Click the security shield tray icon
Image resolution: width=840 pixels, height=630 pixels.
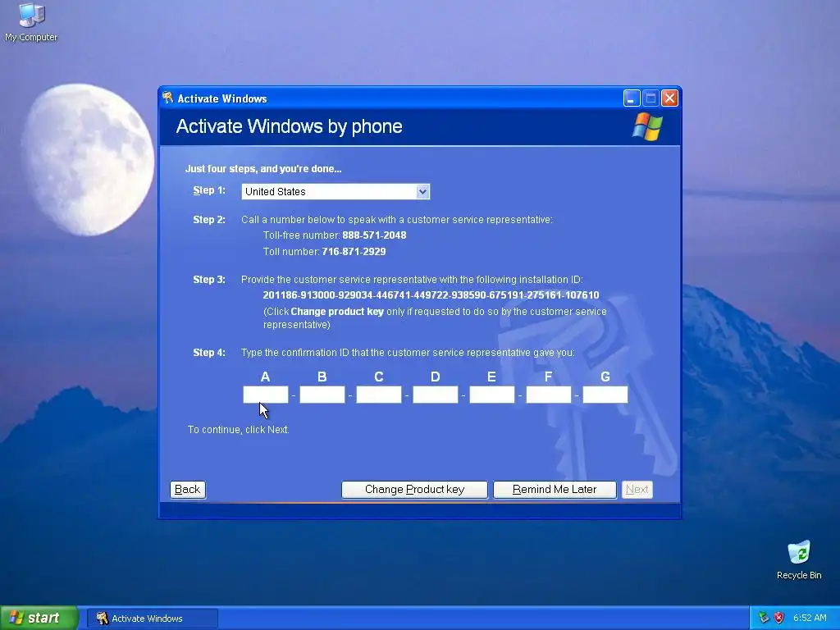coord(779,618)
